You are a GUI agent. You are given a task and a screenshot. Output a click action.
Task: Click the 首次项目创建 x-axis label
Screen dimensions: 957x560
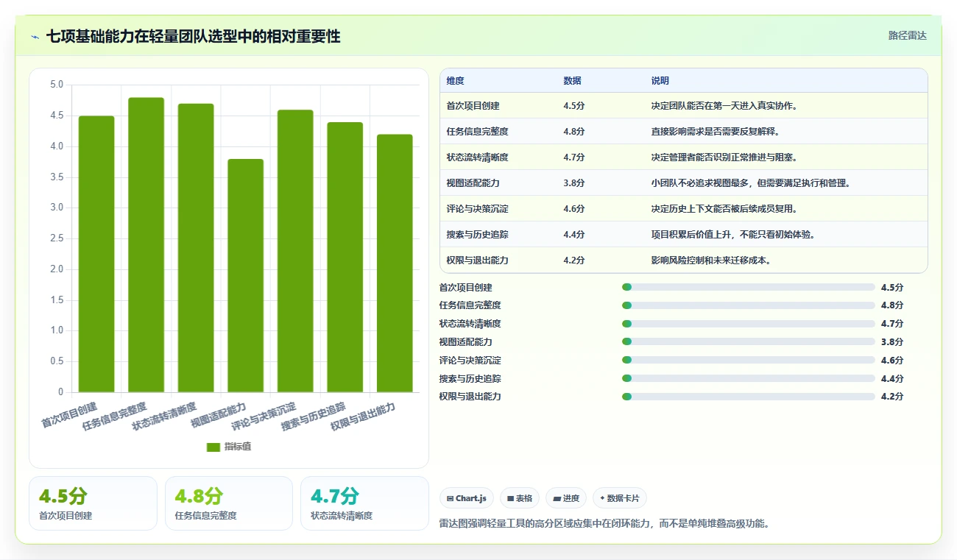pyautogui.click(x=69, y=415)
